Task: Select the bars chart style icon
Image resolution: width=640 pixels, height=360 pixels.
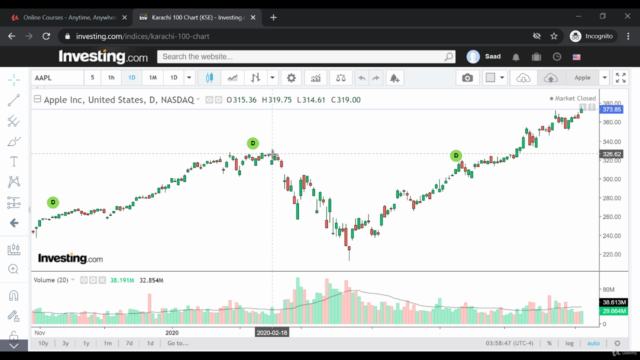Action: click(x=256, y=78)
